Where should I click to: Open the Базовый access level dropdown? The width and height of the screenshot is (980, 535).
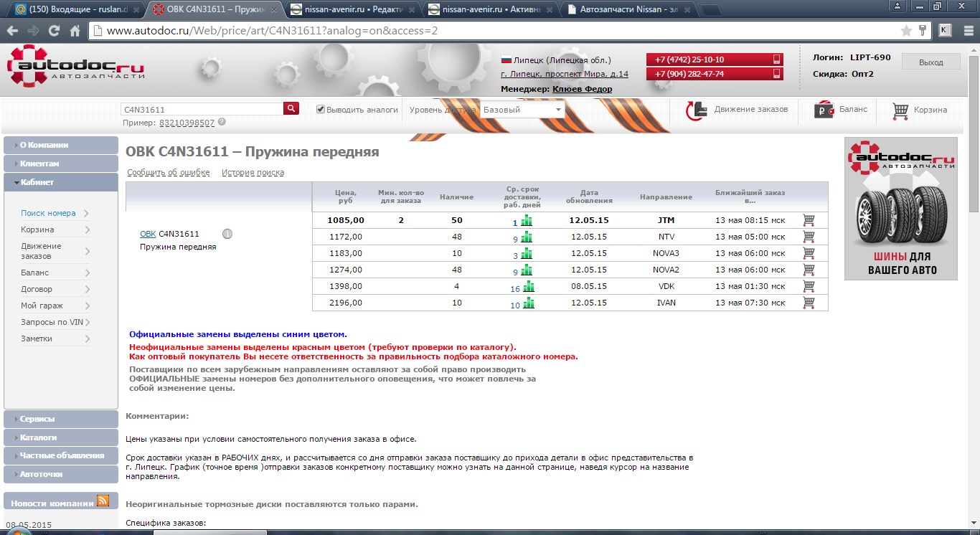522,110
